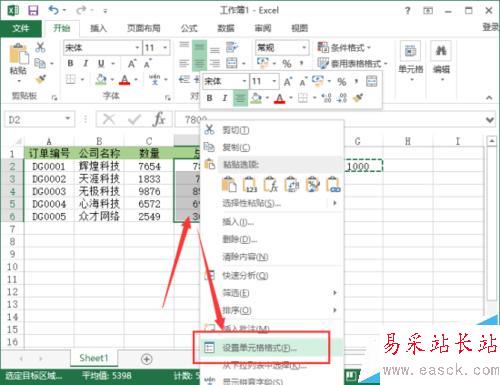Click 套用表格格式 button

352,64
